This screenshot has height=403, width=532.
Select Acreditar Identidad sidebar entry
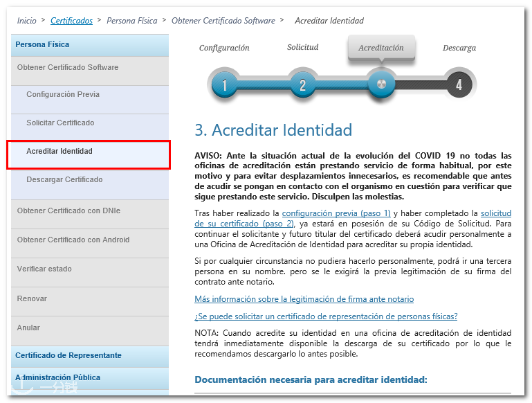point(89,155)
